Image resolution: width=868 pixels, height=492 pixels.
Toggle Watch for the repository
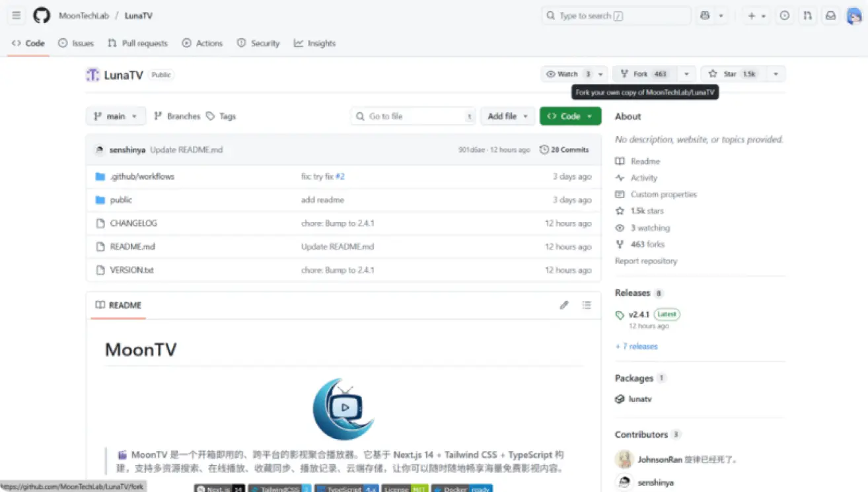[567, 74]
